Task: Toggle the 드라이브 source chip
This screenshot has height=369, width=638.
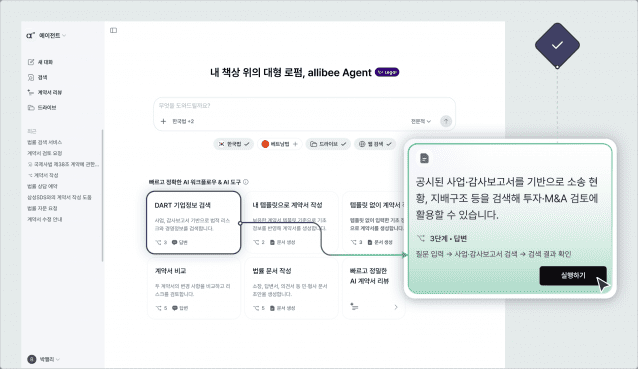Action: (328, 144)
